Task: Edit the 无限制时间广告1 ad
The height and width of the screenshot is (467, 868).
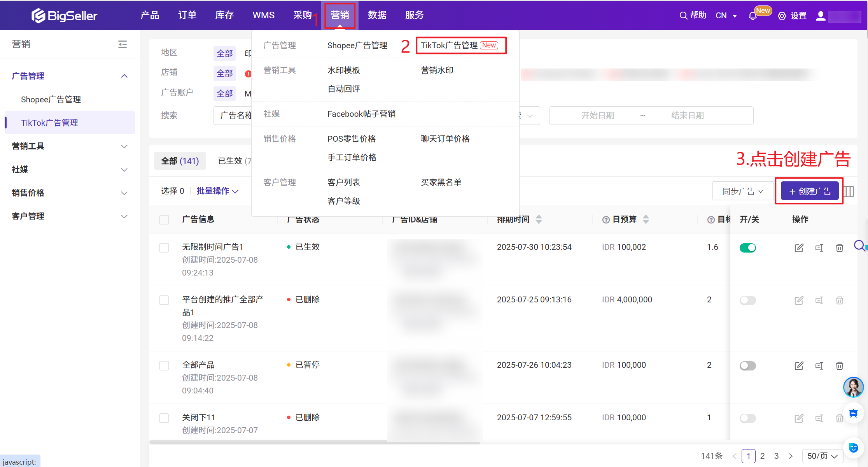Action: pos(799,248)
